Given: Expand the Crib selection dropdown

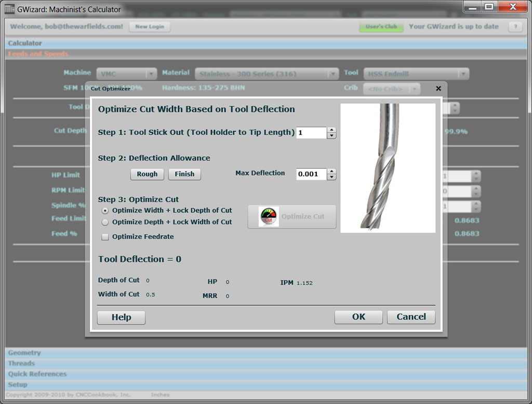Looking at the screenshot, I should 391,88.
